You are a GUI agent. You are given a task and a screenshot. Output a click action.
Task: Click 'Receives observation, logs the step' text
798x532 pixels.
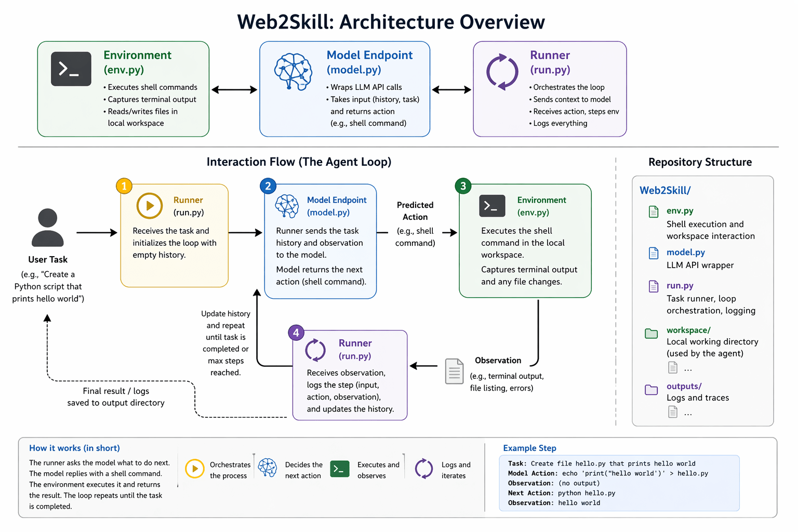click(x=350, y=391)
